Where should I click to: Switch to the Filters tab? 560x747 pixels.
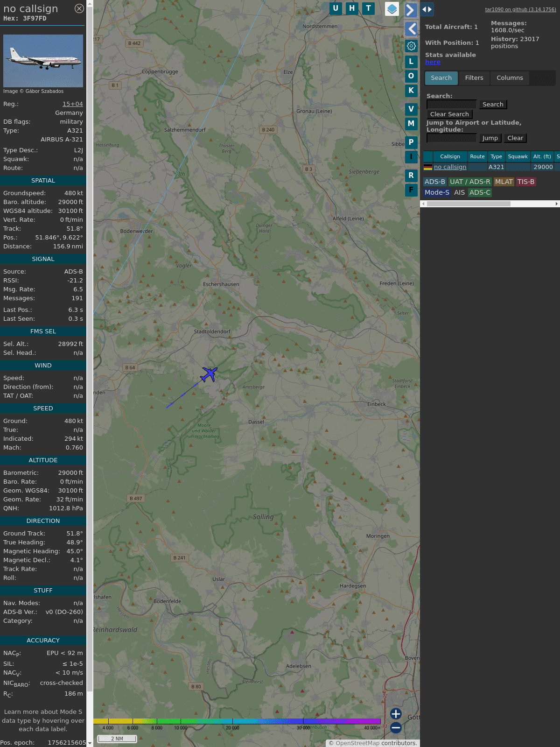pos(474,78)
